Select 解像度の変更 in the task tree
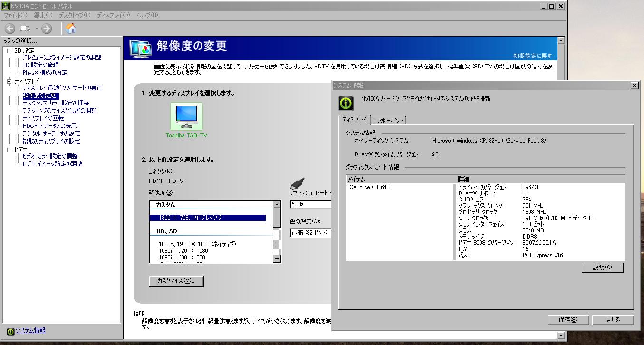Image resolution: width=644 pixels, height=345 pixels. [x=41, y=96]
